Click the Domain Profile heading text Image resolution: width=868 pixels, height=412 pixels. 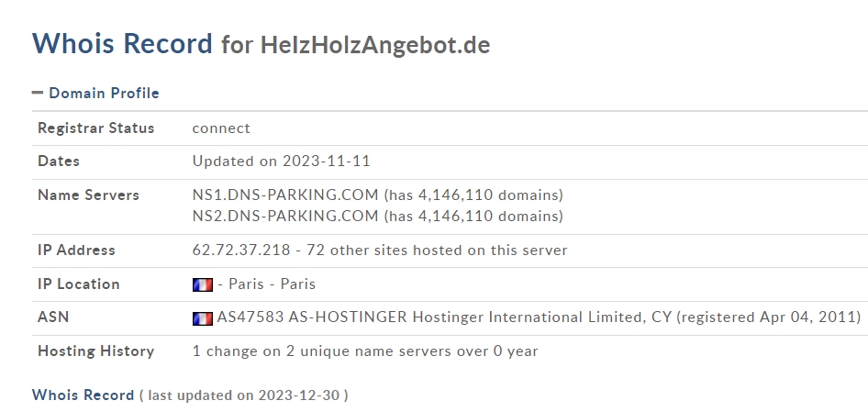pyautogui.click(x=104, y=94)
